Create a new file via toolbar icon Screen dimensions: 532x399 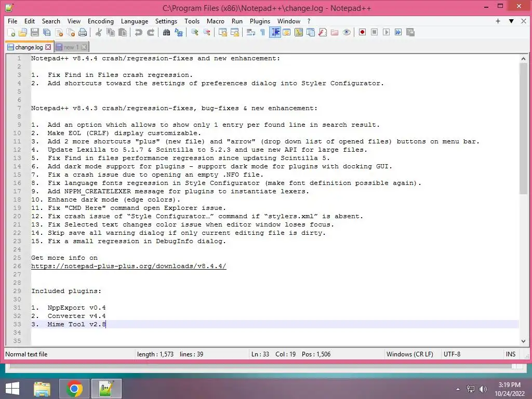(11, 32)
